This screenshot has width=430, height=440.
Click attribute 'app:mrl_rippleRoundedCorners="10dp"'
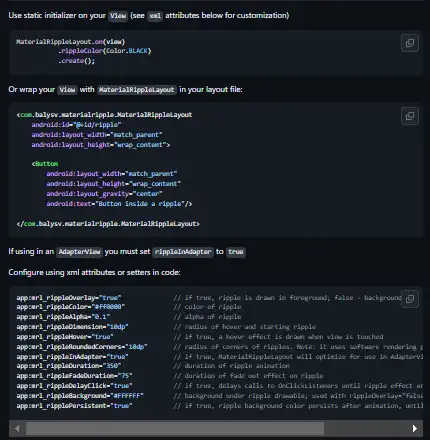[82, 347]
